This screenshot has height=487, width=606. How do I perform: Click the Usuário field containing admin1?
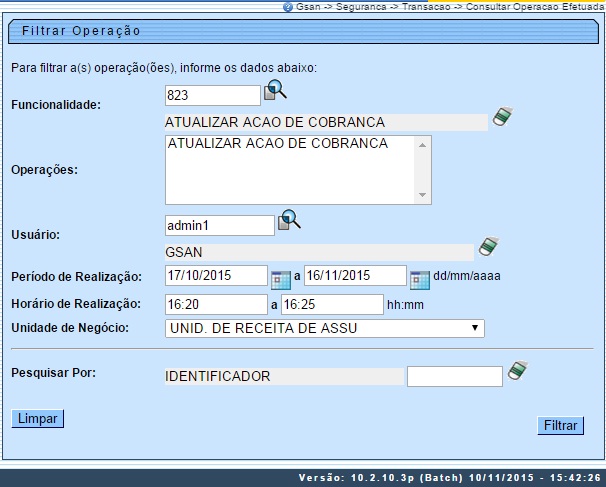(219, 226)
